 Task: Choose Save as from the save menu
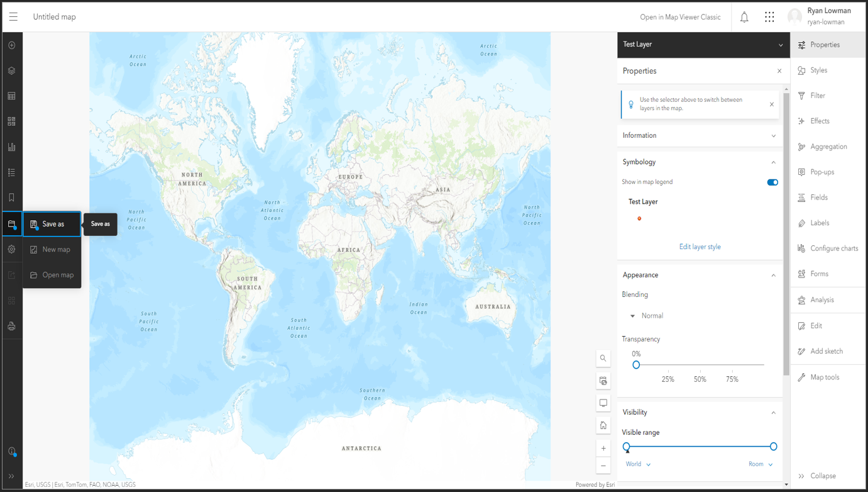point(52,224)
